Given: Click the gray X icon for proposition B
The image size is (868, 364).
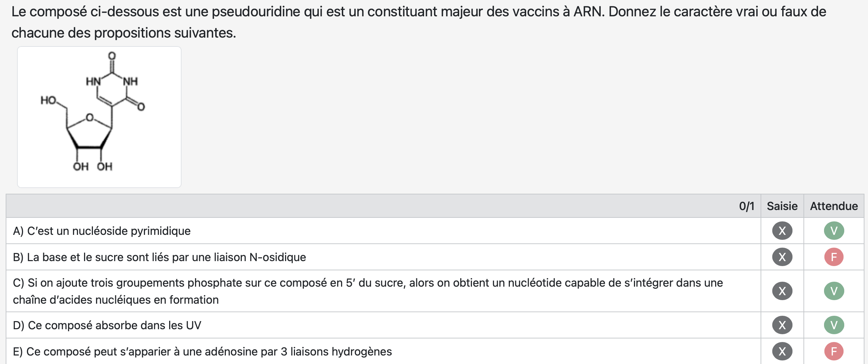Looking at the screenshot, I should (782, 257).
